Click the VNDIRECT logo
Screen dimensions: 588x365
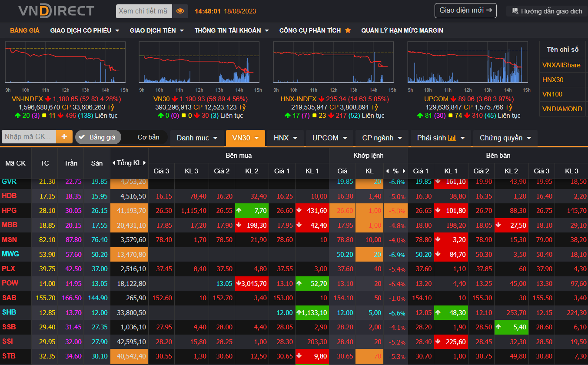point(56,11)
